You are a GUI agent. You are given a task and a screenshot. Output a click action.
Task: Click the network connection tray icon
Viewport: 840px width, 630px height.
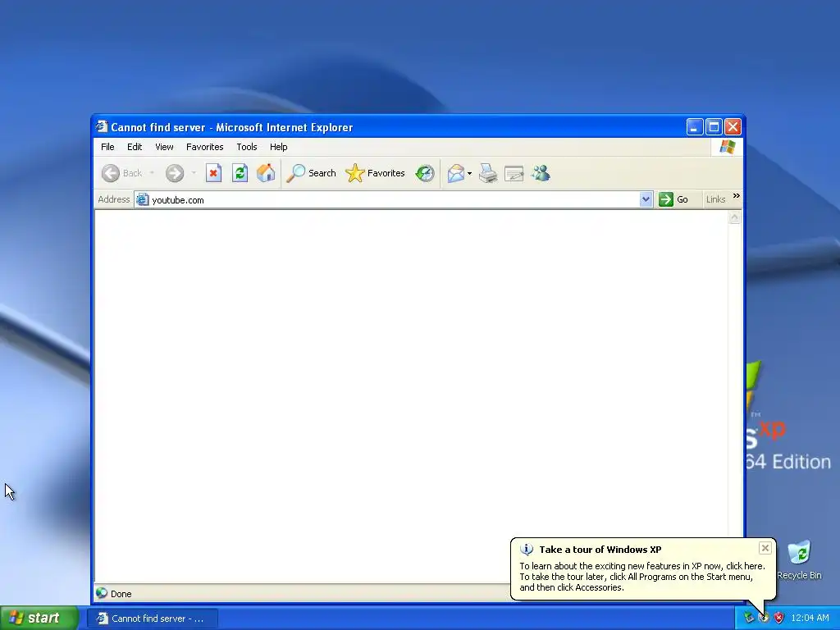(748, 618)
